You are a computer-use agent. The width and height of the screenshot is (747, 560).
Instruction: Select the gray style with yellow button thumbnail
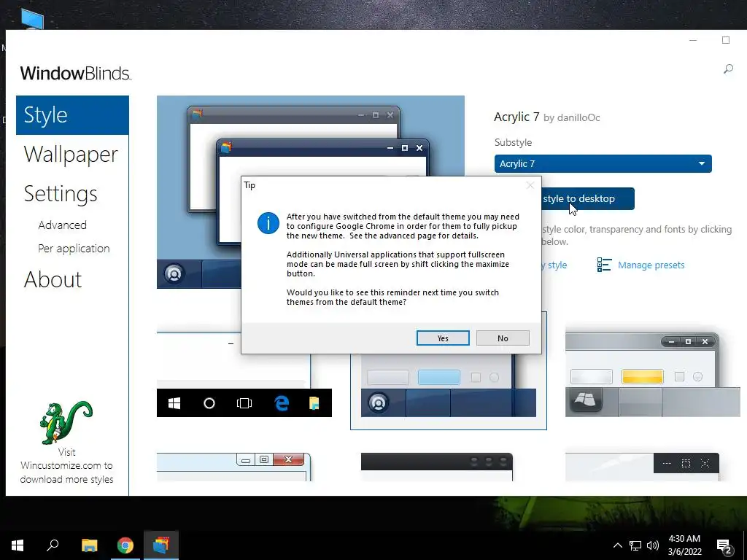pyautogui.click(x=653, y=375)
